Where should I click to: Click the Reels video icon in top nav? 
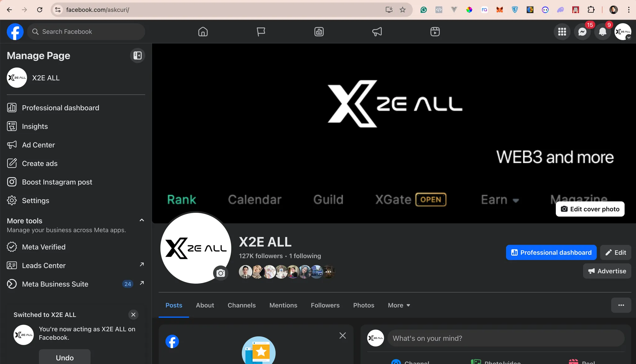pos(435,32)
